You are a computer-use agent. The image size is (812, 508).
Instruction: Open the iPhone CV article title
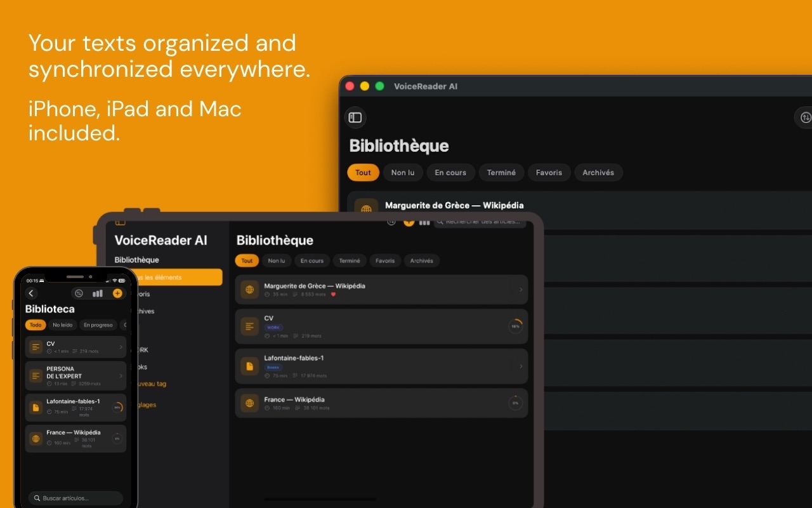tap(51, 344)
